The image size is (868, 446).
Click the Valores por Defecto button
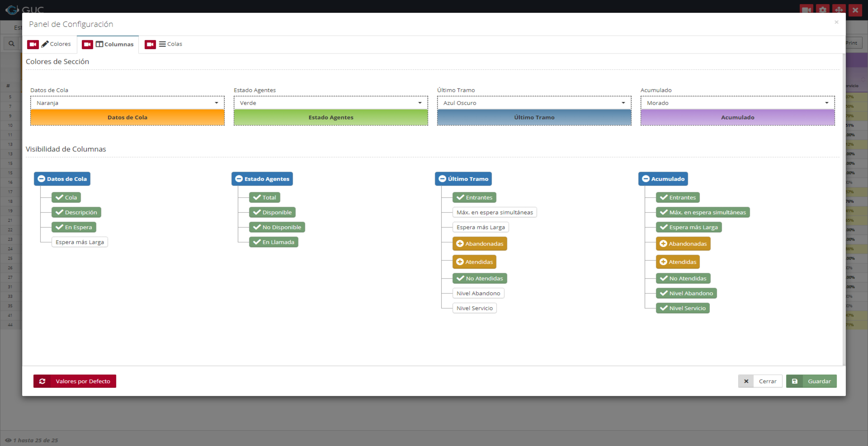tap(75, 381)
